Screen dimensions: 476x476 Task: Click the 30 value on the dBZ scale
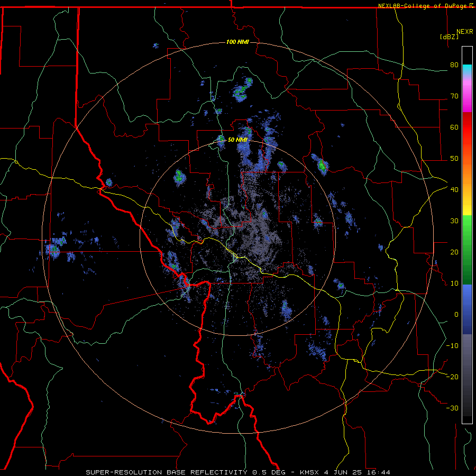point(454,221)
